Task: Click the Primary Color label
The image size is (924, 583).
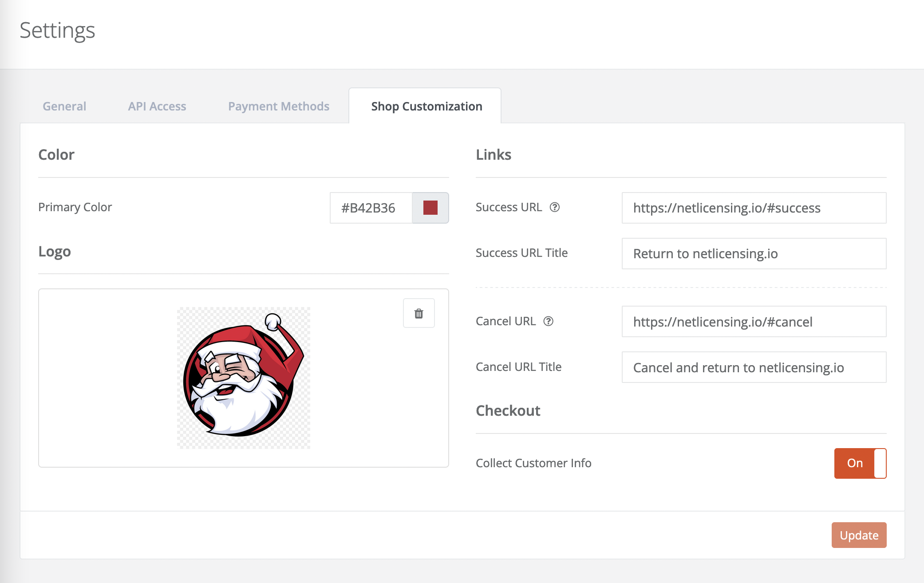Action: pyautogui.click(x=75, y=207)
